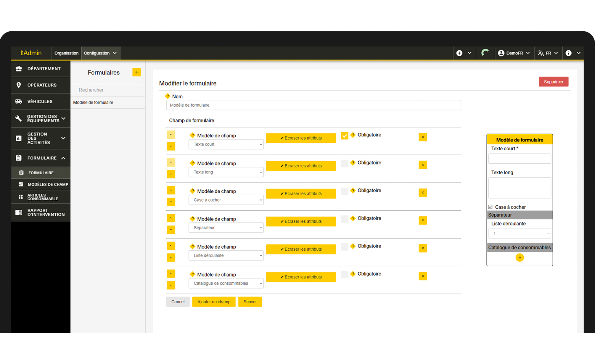
Task: Uncheck Obligatoire for Texte court field
Action: pos(345,136)
